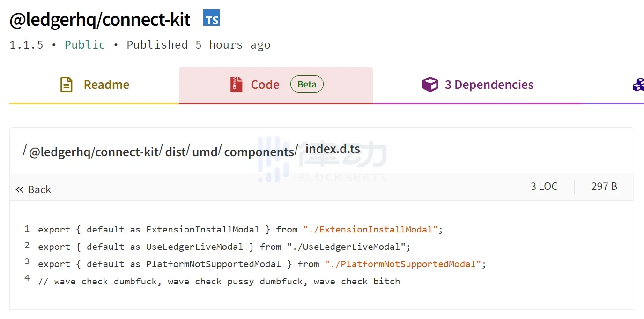Click the green Beta badge
This screenshot has width=644, height=319.
(307, 85)
